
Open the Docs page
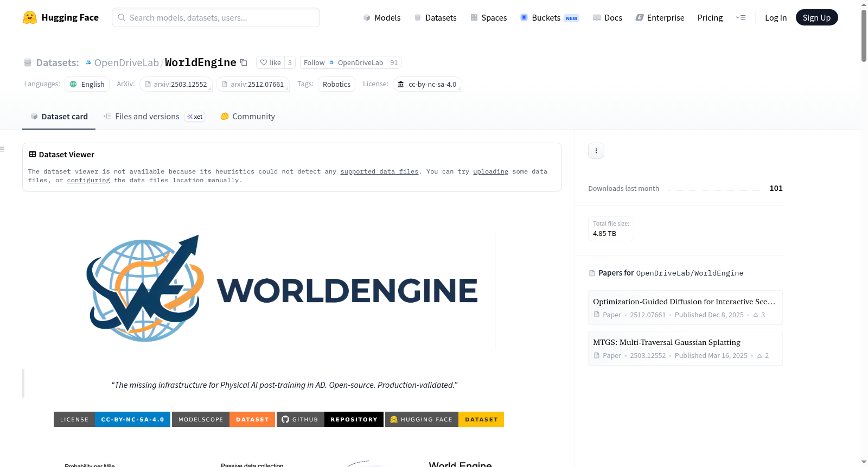608,17
